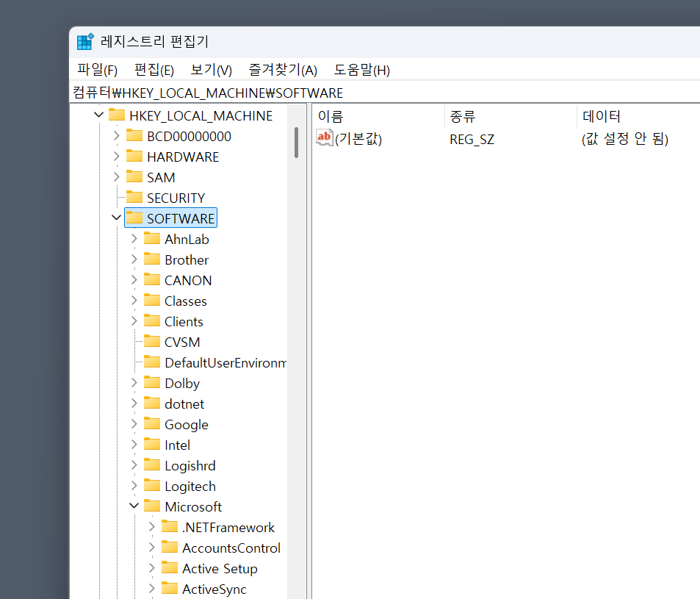700x599 pixels.
Task: Expand the BCD00000000 key
Action: [x=117, y=136]
